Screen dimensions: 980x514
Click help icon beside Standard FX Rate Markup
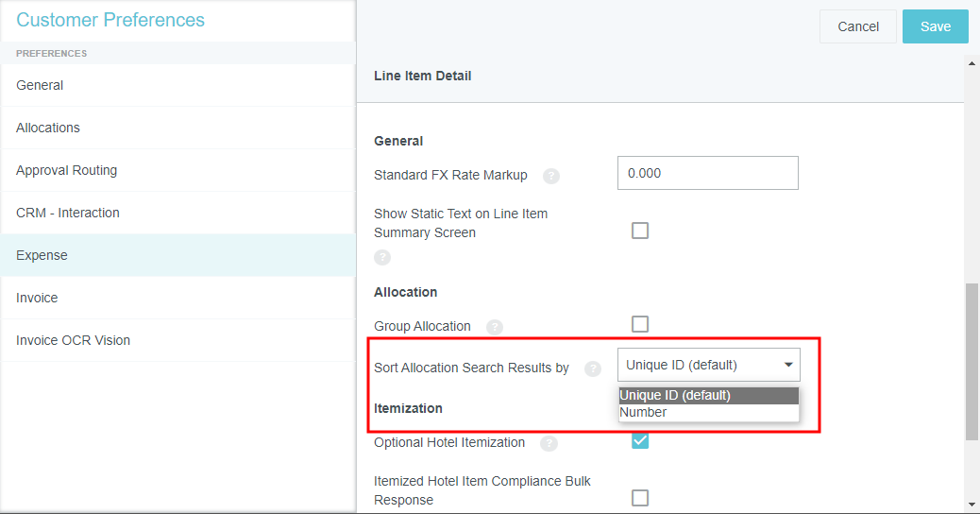551,176
